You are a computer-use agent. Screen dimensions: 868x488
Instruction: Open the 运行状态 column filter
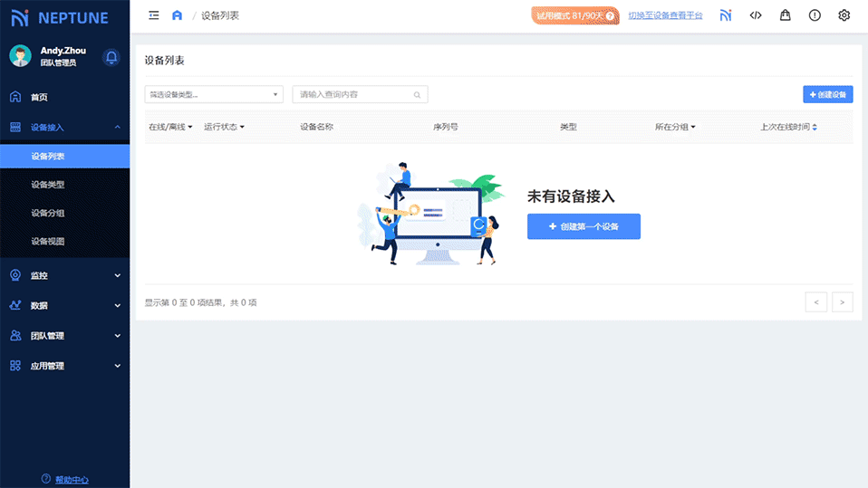[x=224, y=128]
